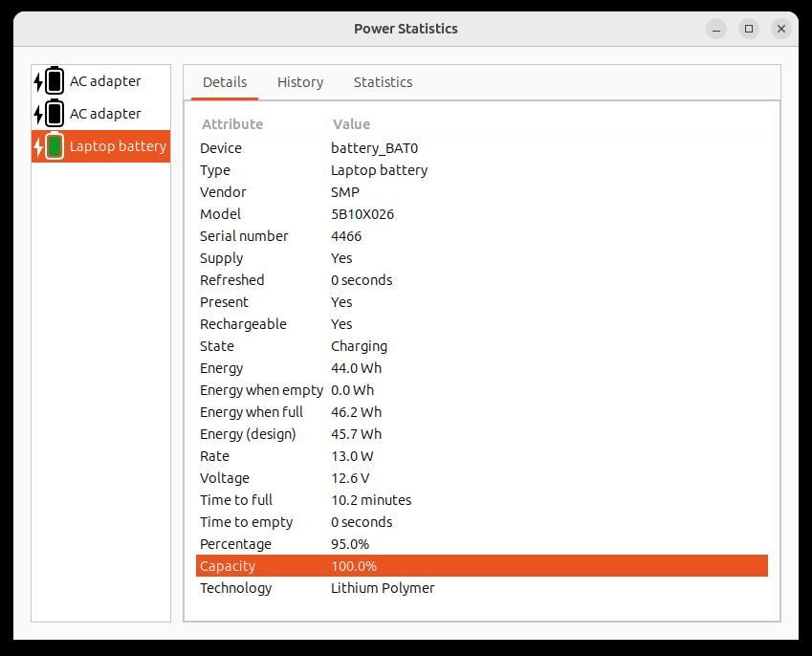Pick the Serial number row
This screenshot has width=812, height=656.
(x=481, y=236)
